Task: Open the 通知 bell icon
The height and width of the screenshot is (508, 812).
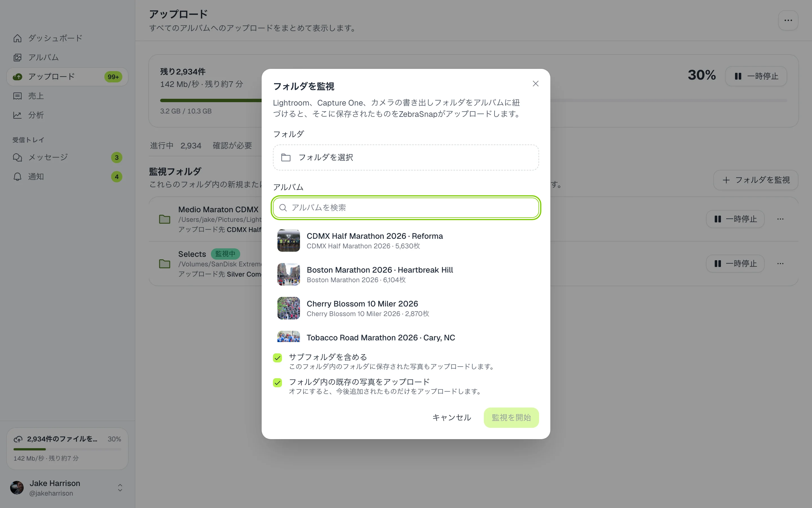Action: [x=17, y=177]
